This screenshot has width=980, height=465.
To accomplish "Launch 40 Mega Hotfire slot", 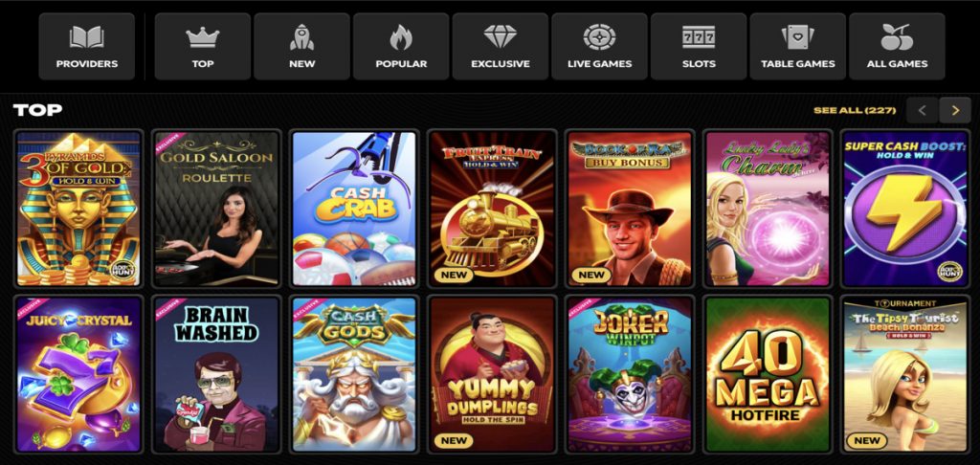I will [768, 374].
